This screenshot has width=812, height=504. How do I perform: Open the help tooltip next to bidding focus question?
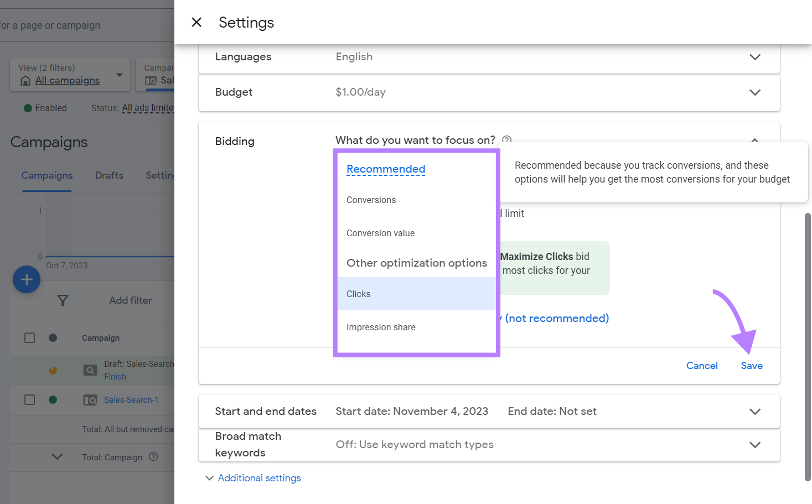click(x=506, y=140)
